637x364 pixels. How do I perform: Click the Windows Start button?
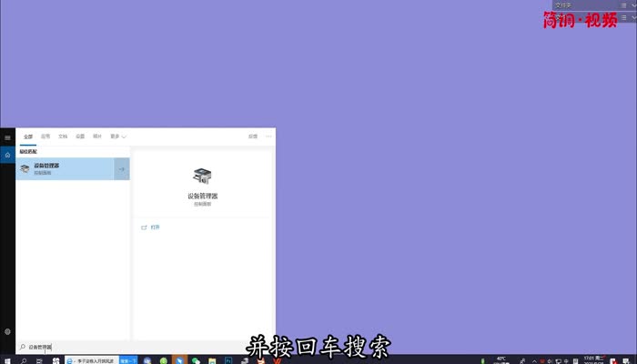point(7,361)
